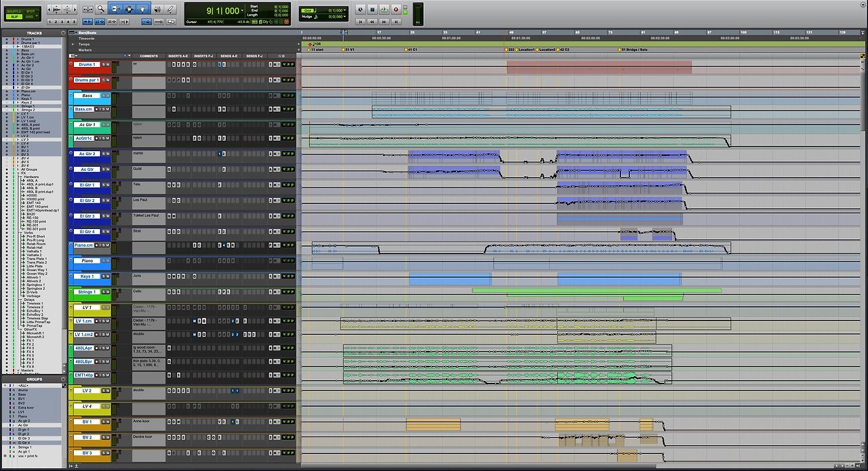Select the EMT140p track name
Screen dimensions: 868x471
84,375
